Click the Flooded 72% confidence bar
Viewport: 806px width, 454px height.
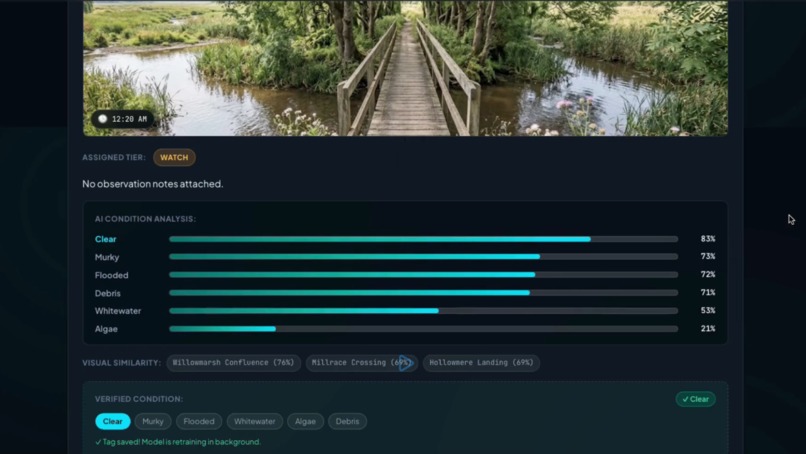tap(424, 275)
